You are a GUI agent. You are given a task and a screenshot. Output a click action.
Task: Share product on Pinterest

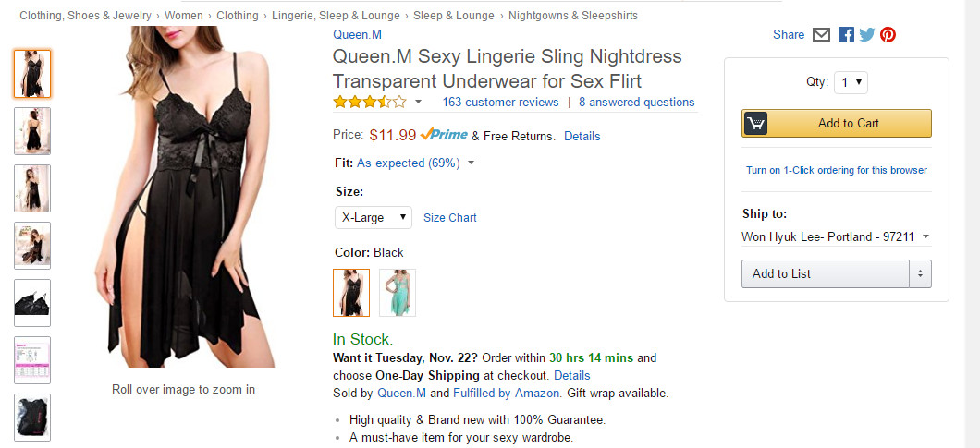tap(888, 35)
